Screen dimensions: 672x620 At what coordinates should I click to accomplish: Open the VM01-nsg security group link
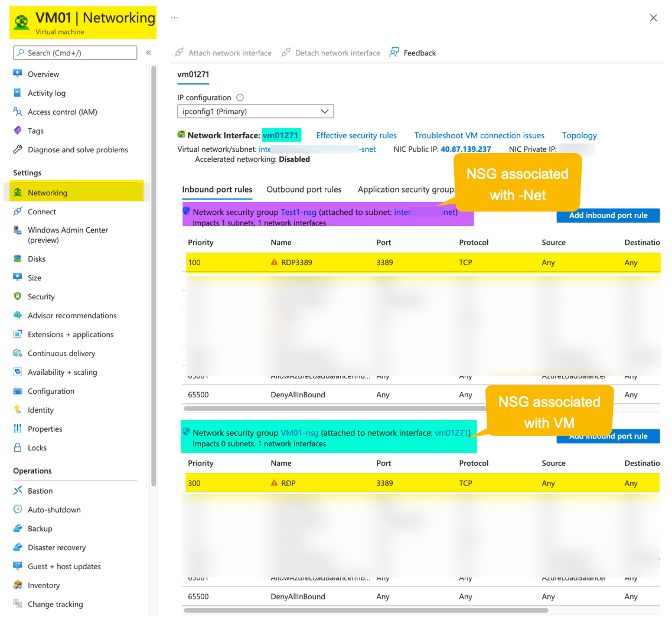click(x=299, y=433)
